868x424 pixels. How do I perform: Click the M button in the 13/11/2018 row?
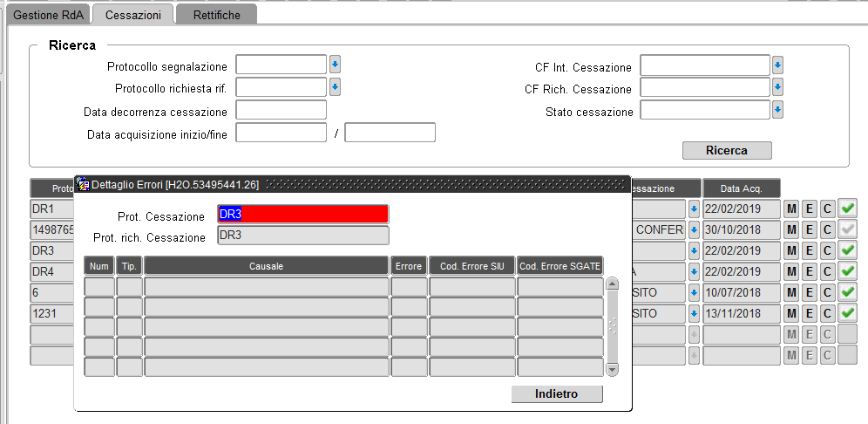pos(791,314)
